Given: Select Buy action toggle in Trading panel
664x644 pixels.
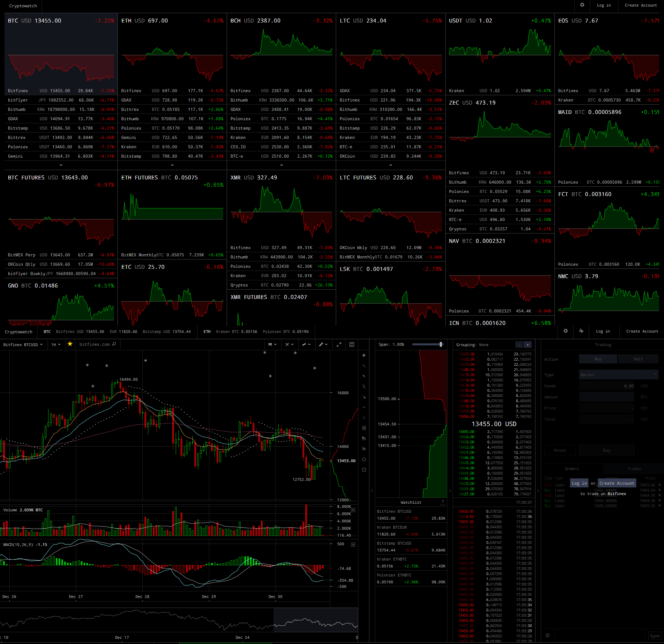Looking at the screenshot, I should (598, 359).
